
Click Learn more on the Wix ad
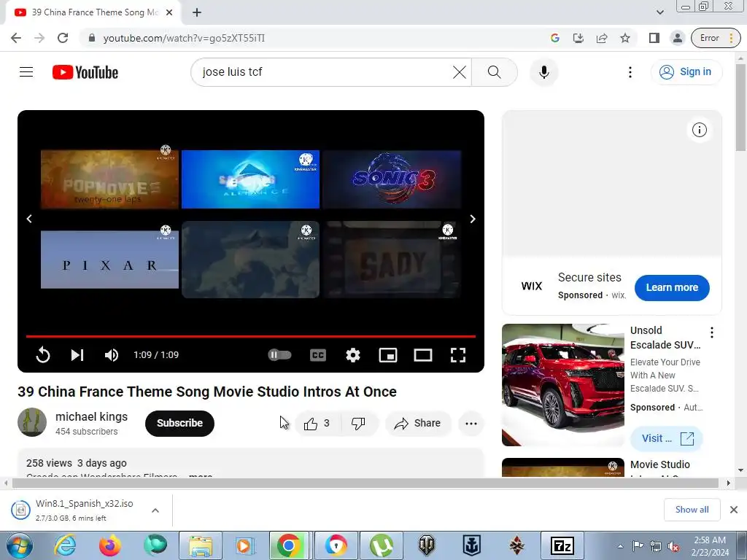point(672,287)
